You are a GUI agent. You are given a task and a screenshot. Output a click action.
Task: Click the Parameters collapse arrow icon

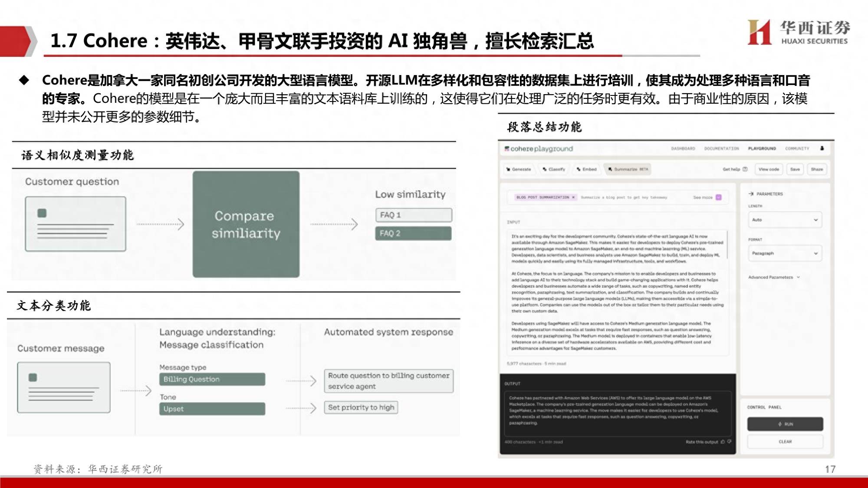point(751,194)
